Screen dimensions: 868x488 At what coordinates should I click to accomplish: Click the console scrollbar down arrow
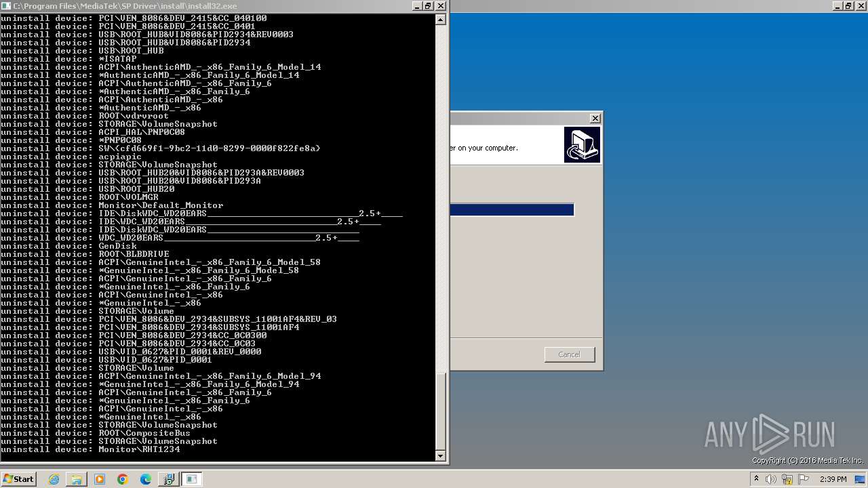tap(441, 455)
